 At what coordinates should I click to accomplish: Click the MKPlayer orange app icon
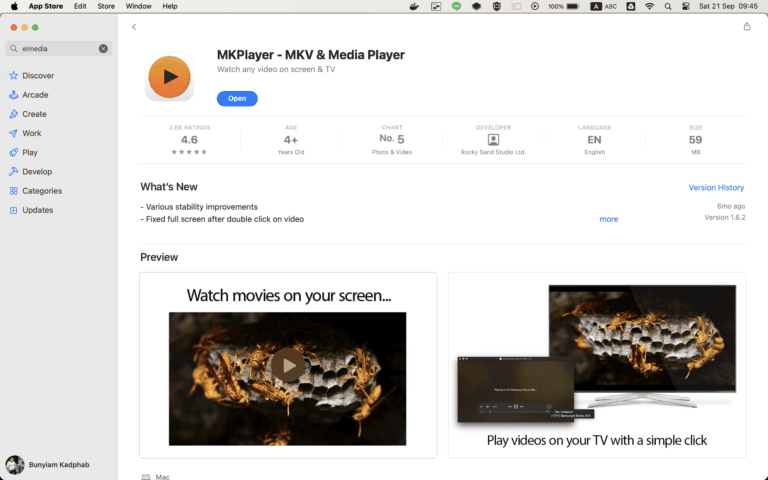(x=169, y=77)
